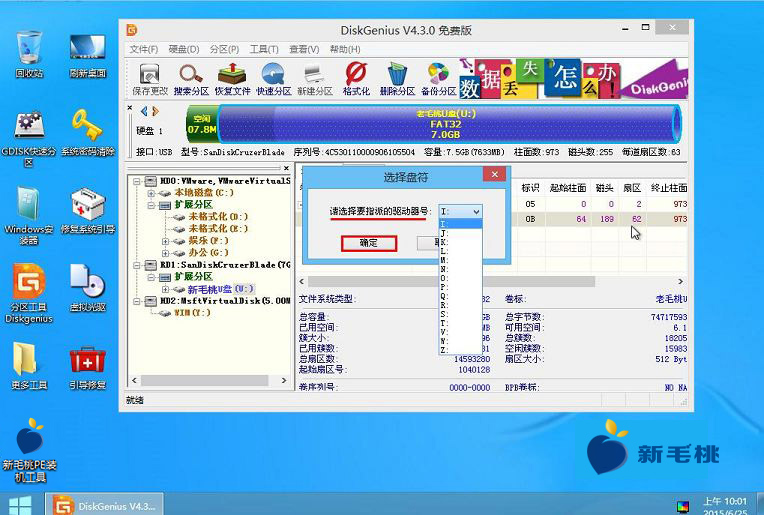Click the colored system tray icon
Screen dimensions: 764x515
(x=683, y=507)
